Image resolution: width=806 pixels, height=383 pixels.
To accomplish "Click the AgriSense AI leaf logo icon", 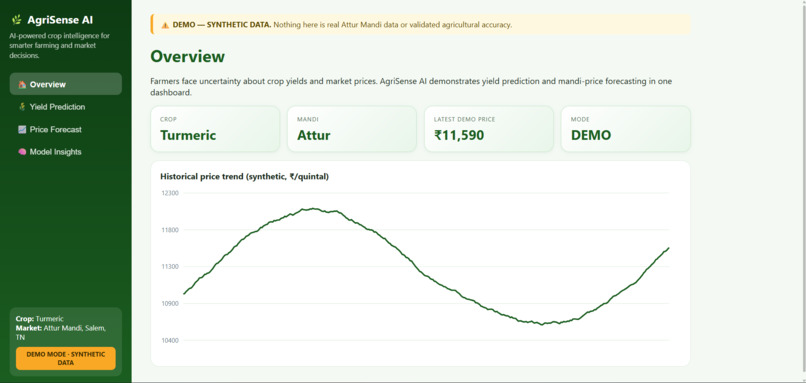I will (16, 20).
